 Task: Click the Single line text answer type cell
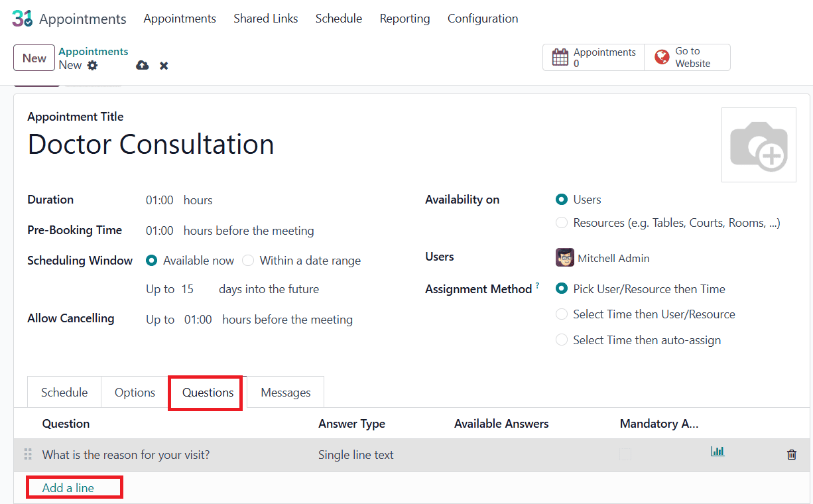click(x=356, y=455)
